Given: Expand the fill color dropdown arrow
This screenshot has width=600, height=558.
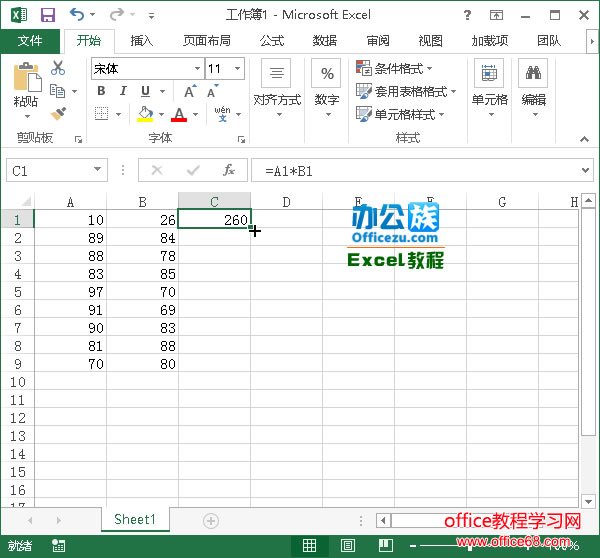Looking at the screenshot, I should pyautogui.click(x=161, y=114).
